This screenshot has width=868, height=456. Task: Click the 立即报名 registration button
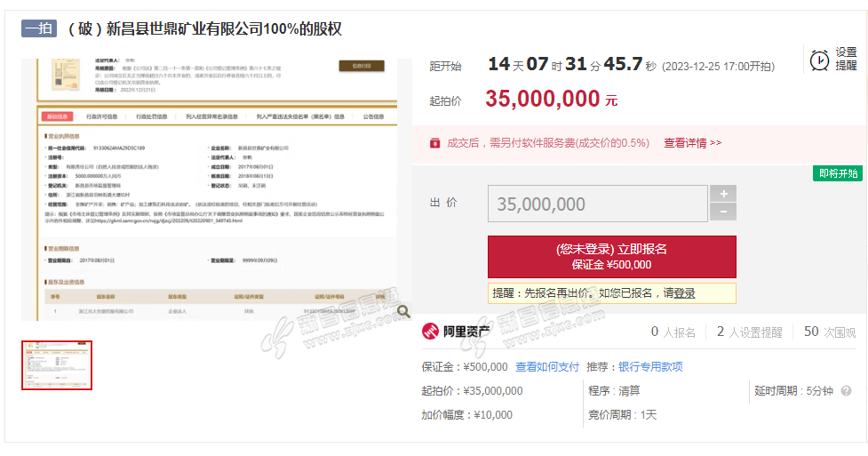click(x=611, y=257)
